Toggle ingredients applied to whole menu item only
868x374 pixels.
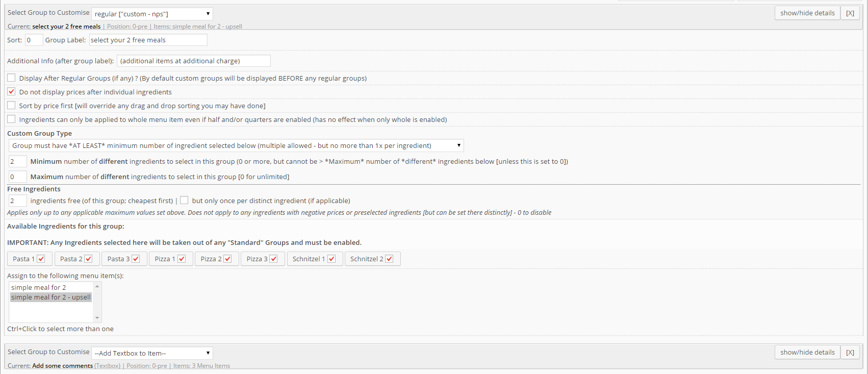[x=11, y=119]
